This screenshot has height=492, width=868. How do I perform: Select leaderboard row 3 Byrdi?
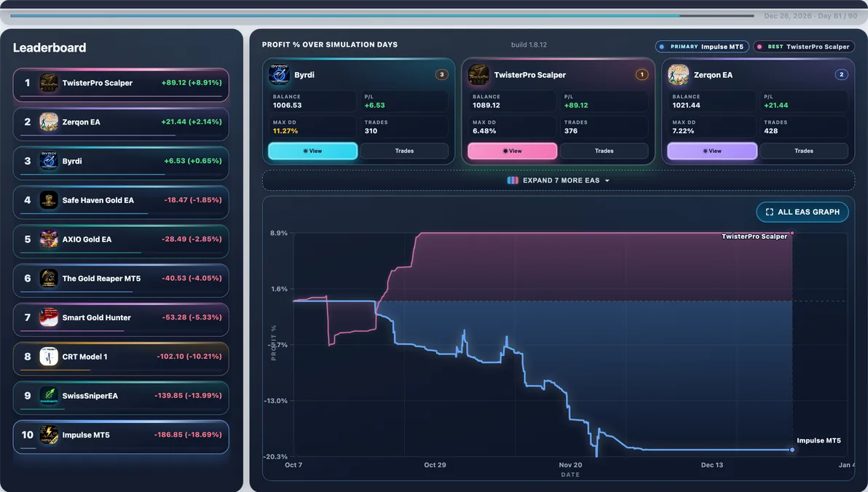tap(121, 163)
